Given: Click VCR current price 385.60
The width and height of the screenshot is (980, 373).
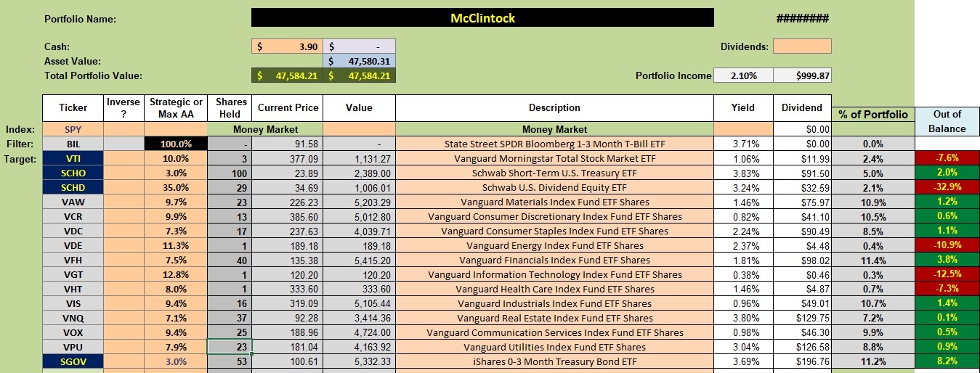Looking at the screenshot, I should [x=288, y=216].
